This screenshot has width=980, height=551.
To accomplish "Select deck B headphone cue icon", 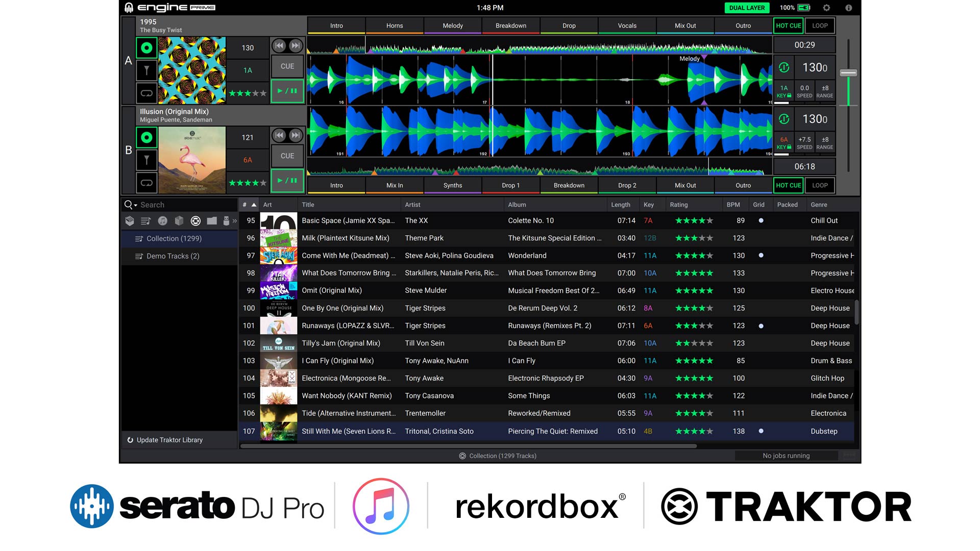I will (x=146, y=160).
